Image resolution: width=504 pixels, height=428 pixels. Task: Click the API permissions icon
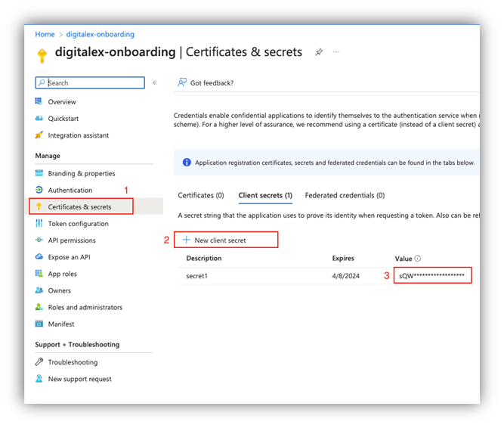coord(39,240)
